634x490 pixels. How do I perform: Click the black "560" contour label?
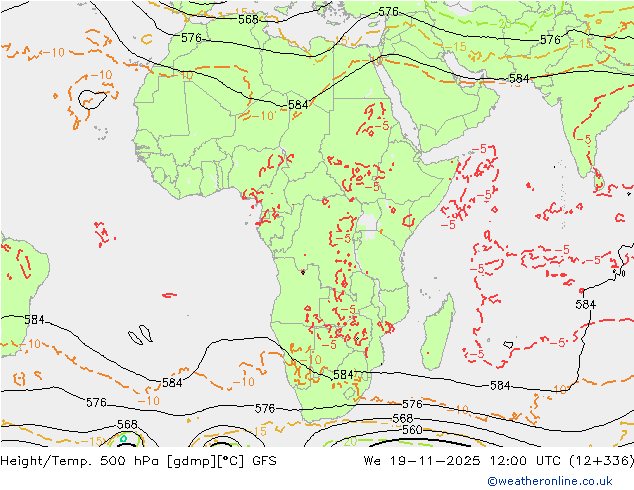pyautogui.click(x=412, y=430)
